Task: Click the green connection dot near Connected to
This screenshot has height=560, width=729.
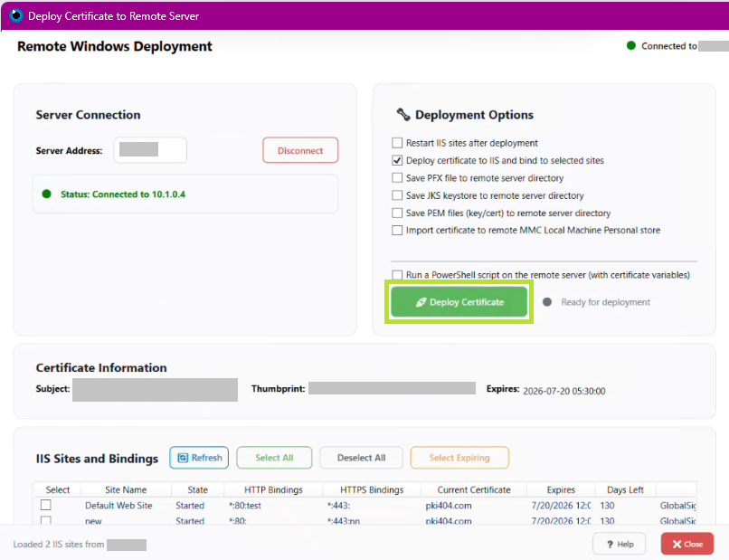Action: pos(631,45)
